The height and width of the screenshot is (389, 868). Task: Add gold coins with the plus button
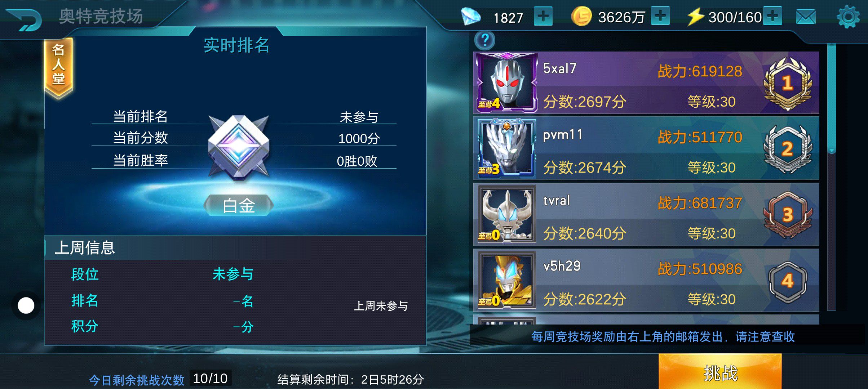point(660,16)
